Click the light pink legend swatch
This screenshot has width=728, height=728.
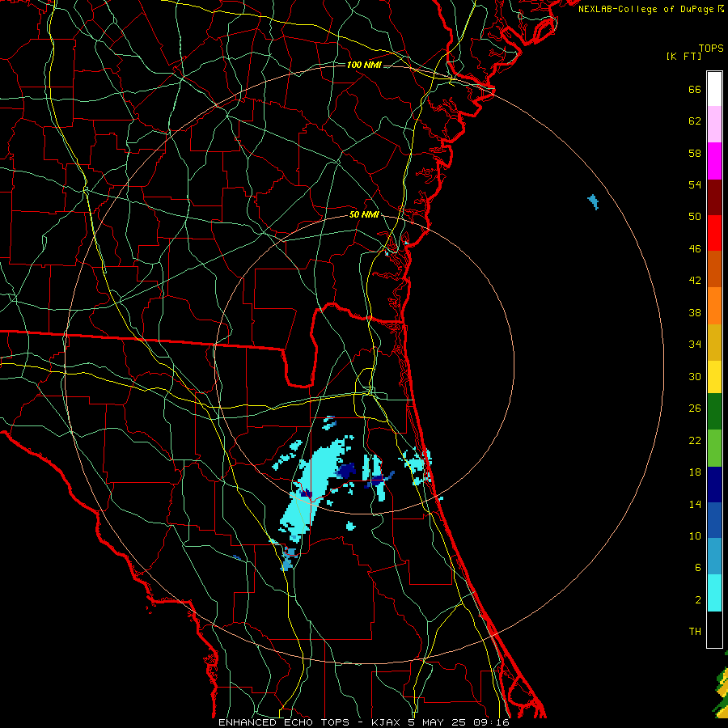(714, 125)
